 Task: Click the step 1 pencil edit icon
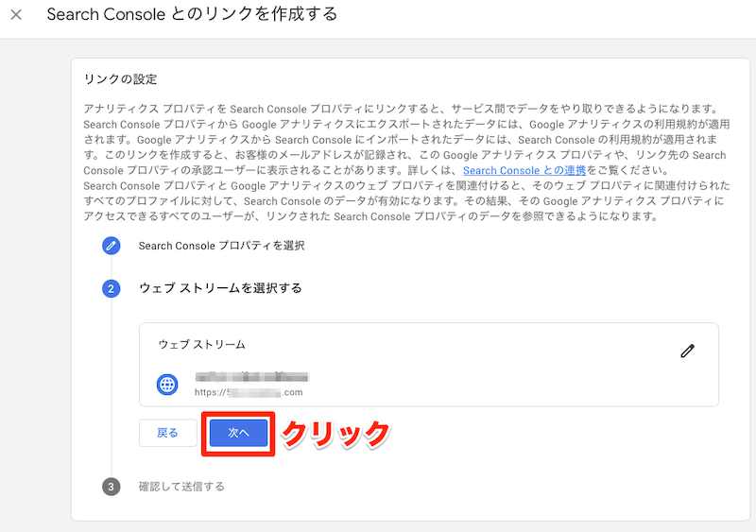click(x=112, y=246)
